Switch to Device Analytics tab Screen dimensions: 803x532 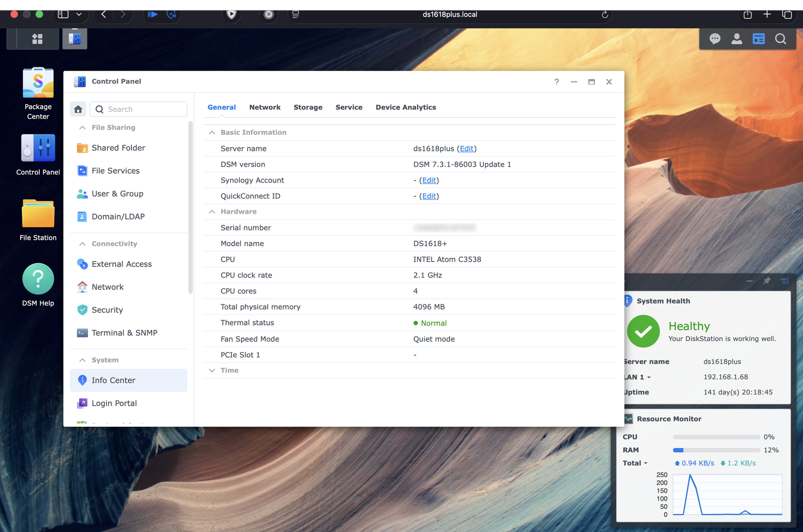[406, 107]
